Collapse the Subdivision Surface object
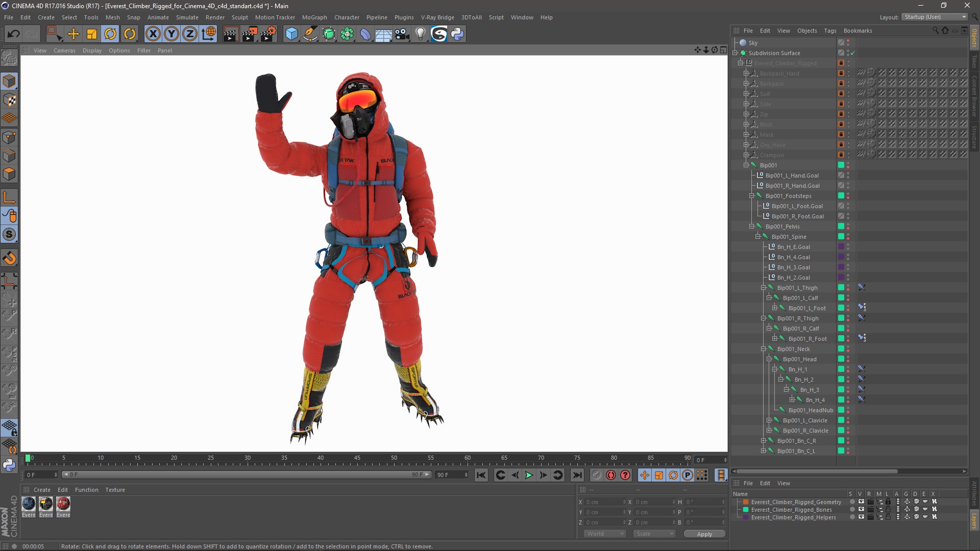 735,53
